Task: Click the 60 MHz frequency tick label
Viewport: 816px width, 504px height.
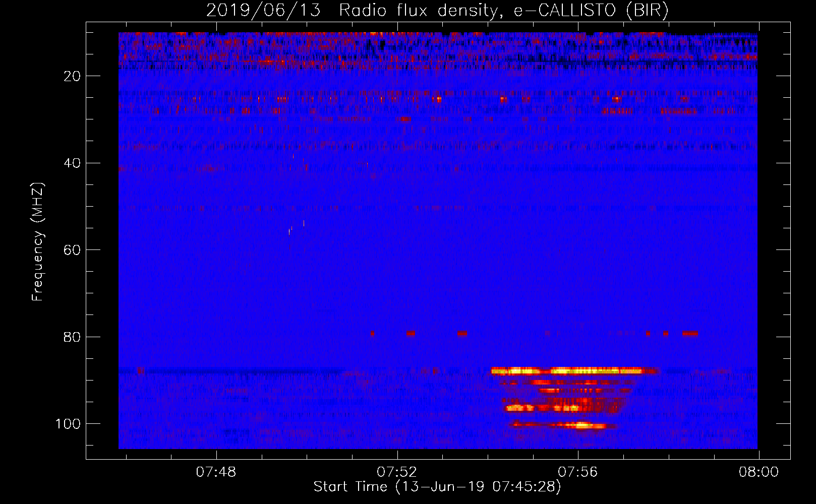Action: tap(72, 250)
